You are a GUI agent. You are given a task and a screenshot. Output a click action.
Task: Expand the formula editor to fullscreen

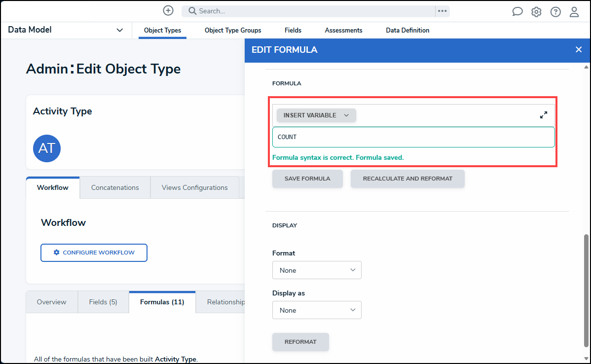coord(543,115)
